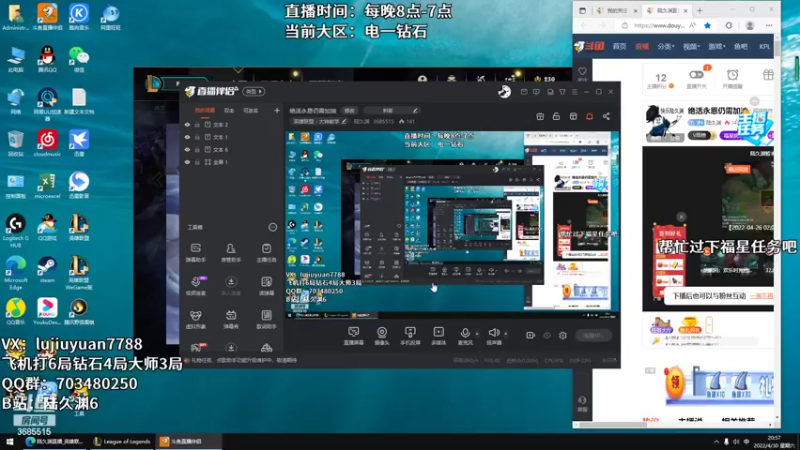Open 鱼吧 in Douyu navigation
The width and height of the screenshot is (800, 450).
tap(740, 46)
